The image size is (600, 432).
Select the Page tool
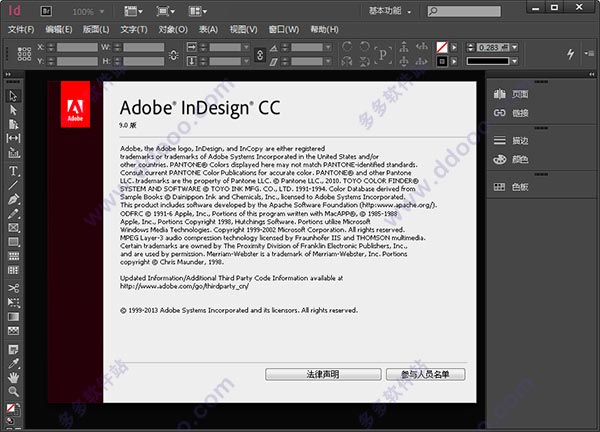[13, 124]
